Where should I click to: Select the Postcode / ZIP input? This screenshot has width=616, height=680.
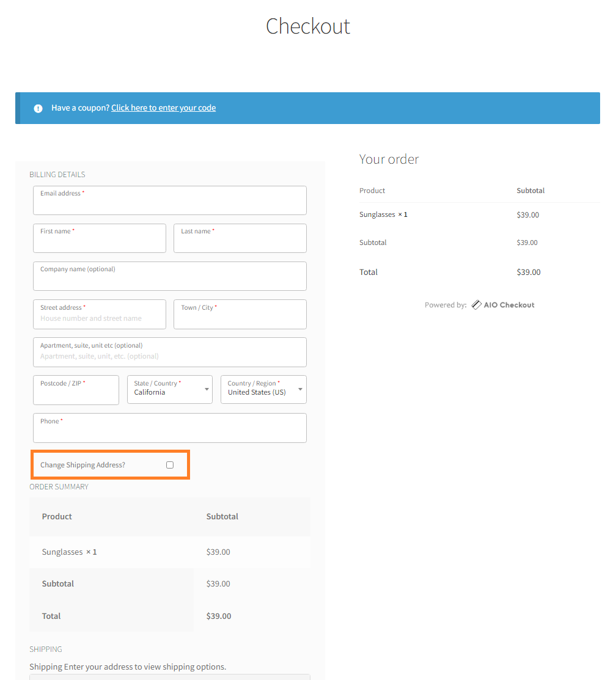pos(76,390)
